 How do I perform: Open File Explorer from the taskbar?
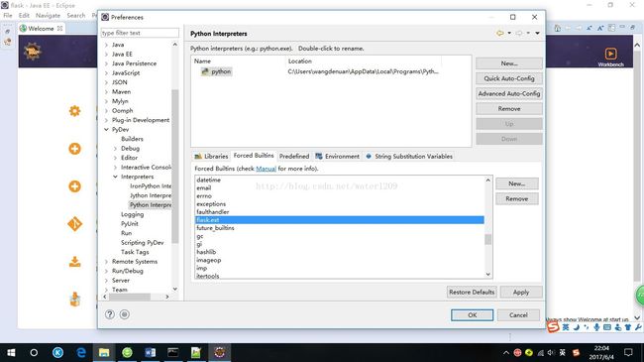104,352
